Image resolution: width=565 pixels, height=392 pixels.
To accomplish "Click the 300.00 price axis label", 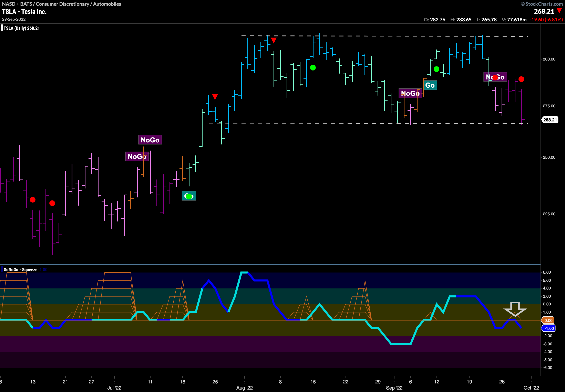I will pyautogui.click(x=549, y=59).
